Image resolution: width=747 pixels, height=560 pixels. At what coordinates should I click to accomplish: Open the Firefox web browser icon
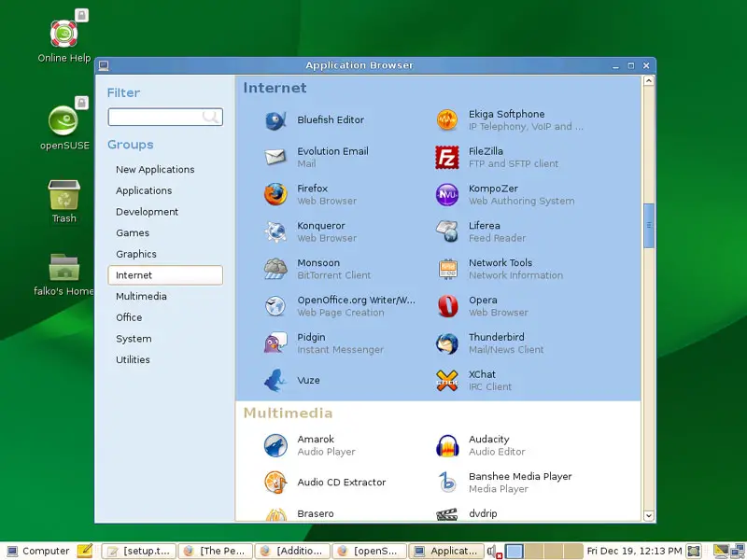coord(275,194)
